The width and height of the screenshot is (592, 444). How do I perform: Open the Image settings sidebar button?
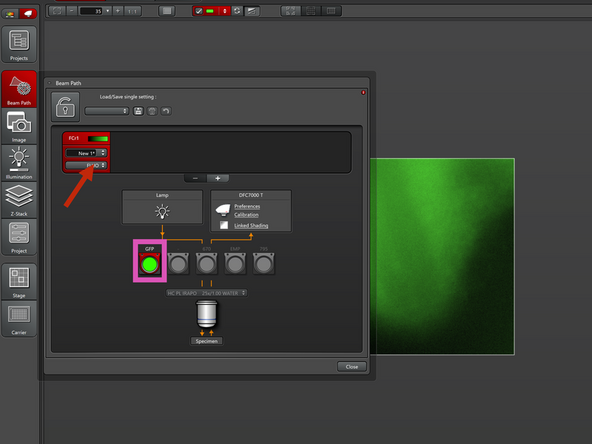coord(19,126)
